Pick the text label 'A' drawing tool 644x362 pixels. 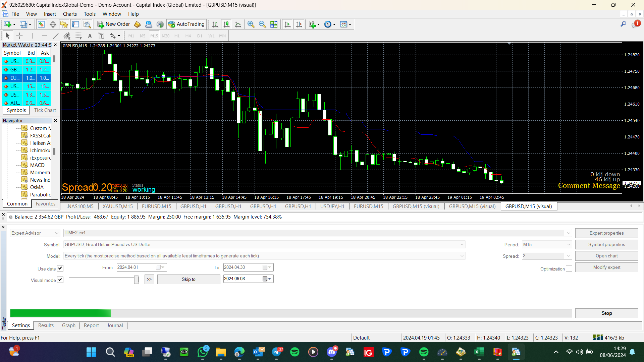point(90,36)
